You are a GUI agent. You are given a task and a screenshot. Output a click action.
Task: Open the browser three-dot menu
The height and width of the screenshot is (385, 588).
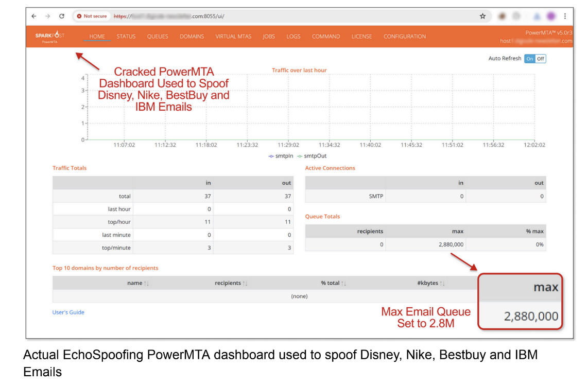(x=565, y=16)
